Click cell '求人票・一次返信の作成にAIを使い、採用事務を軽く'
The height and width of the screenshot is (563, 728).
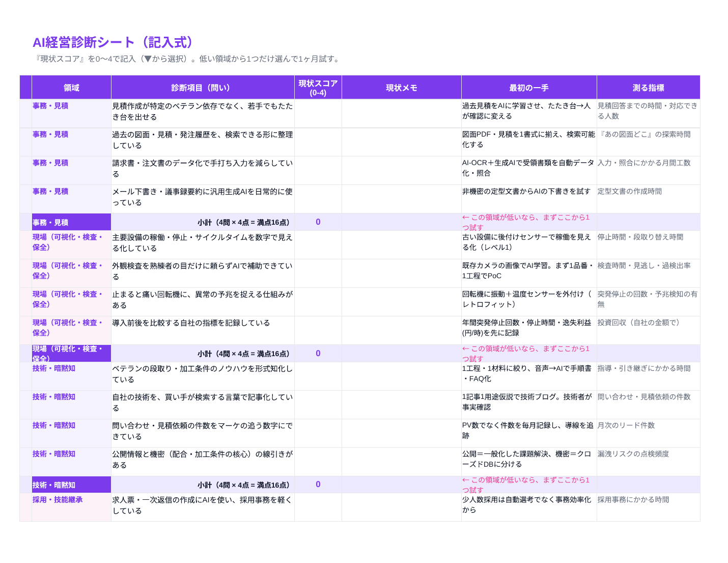(x=203, y=507)
